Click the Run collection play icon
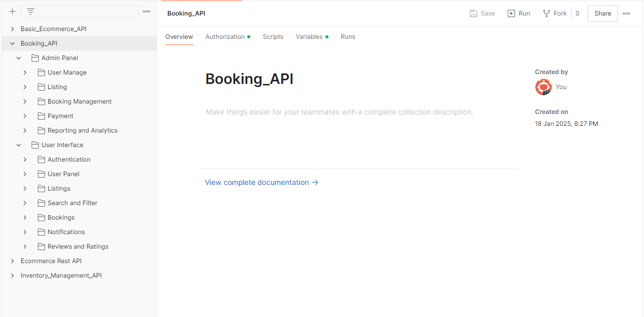The image size is (644, 317). coord(511,13)
